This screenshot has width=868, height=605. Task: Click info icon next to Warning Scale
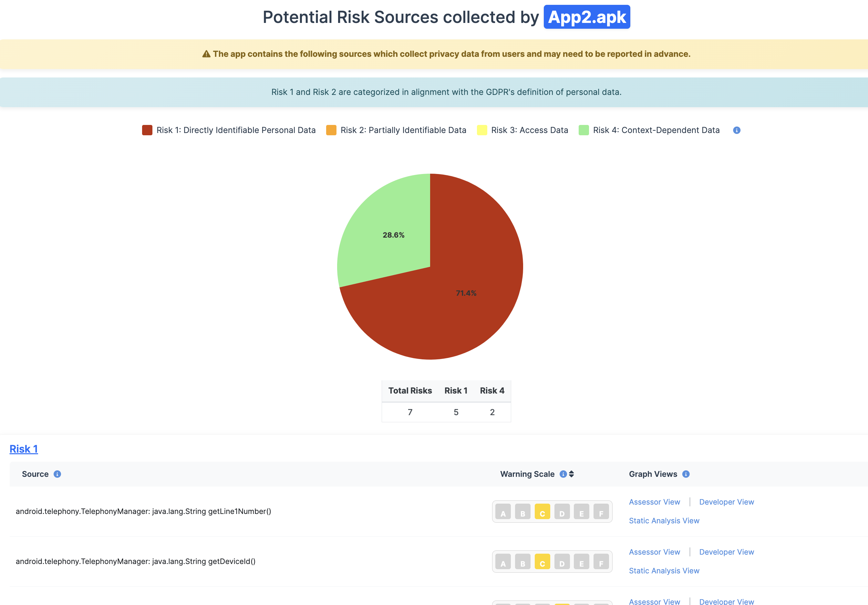[563, 474]
